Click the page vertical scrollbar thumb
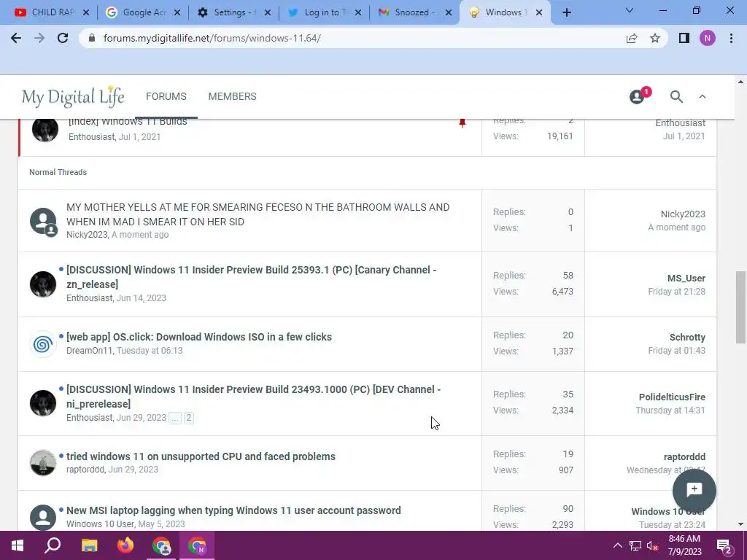 coord(740,307)
